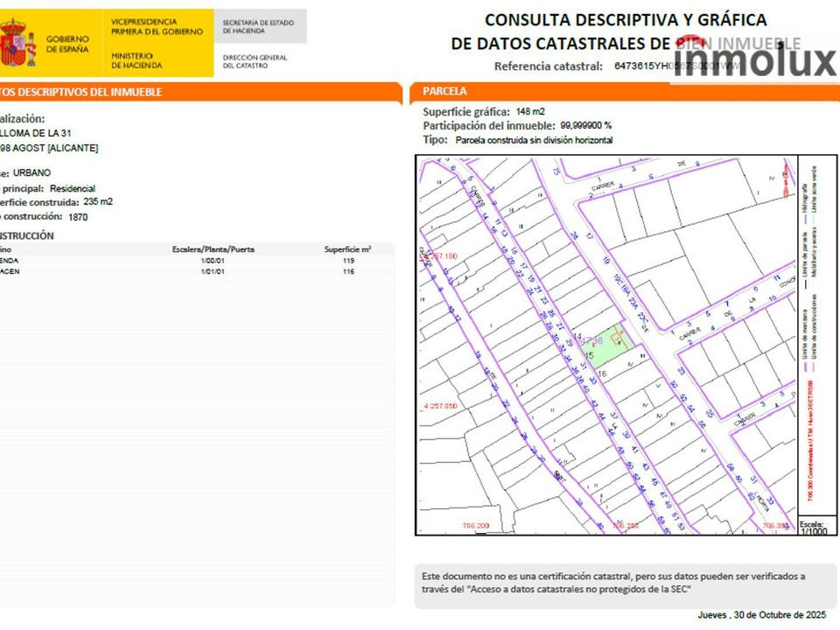
Task: Click the Spanish coat of arms emblem
Action: point(17,43)
